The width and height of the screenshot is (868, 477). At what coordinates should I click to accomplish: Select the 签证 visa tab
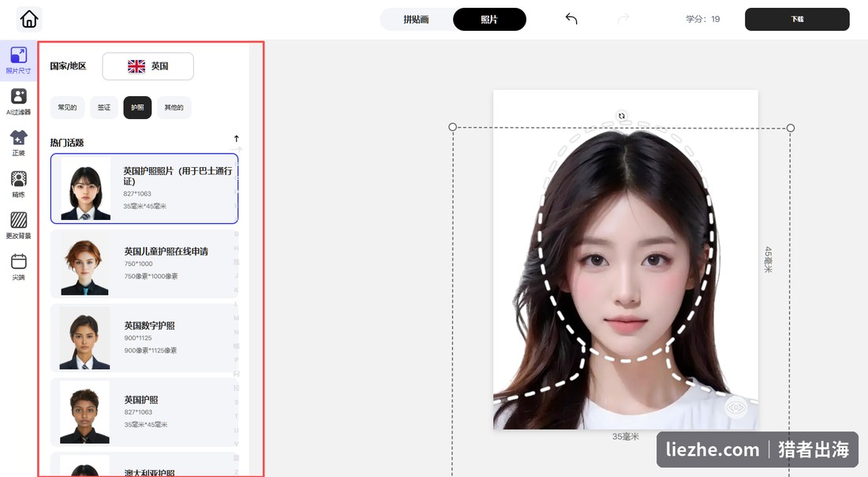coord(104,107)
